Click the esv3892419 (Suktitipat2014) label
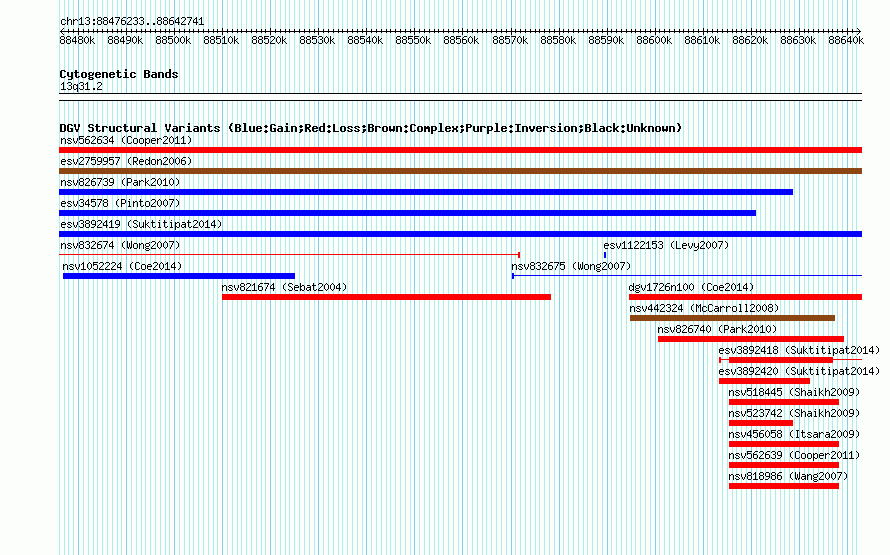This screenshot has height=555, width=890. click(x=141, y=224)
